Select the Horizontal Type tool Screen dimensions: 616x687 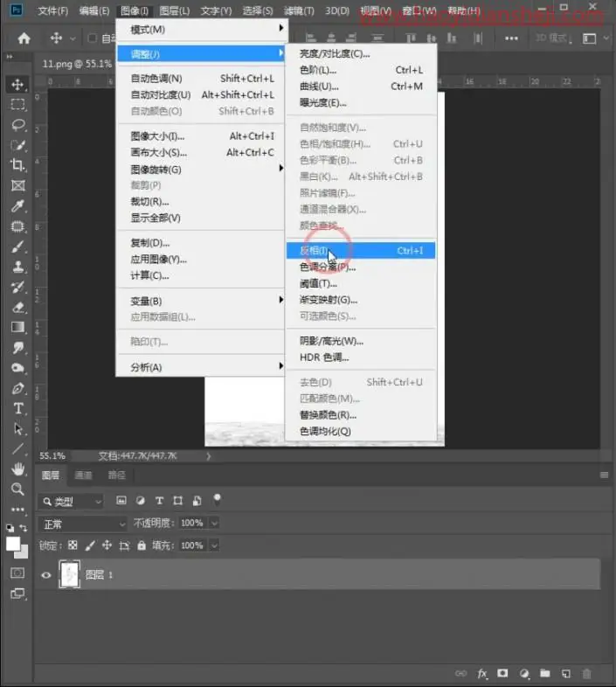click(x=17, y=408)
